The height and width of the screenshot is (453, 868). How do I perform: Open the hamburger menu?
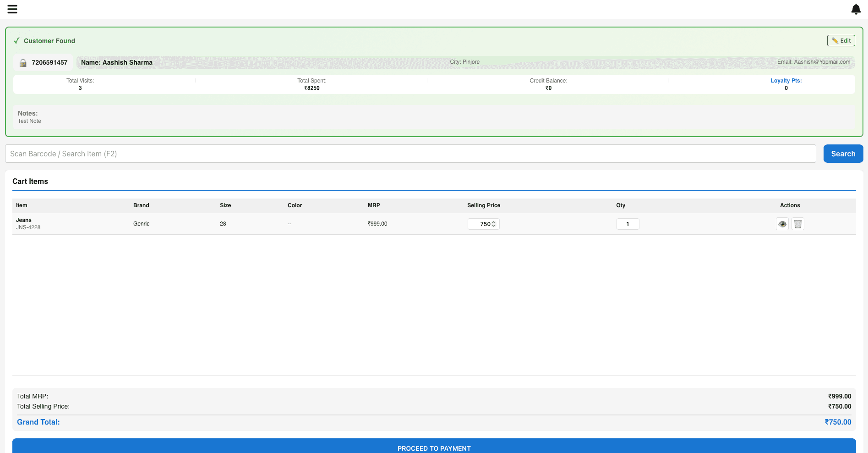pyautogui.click(x=12, y=9)
